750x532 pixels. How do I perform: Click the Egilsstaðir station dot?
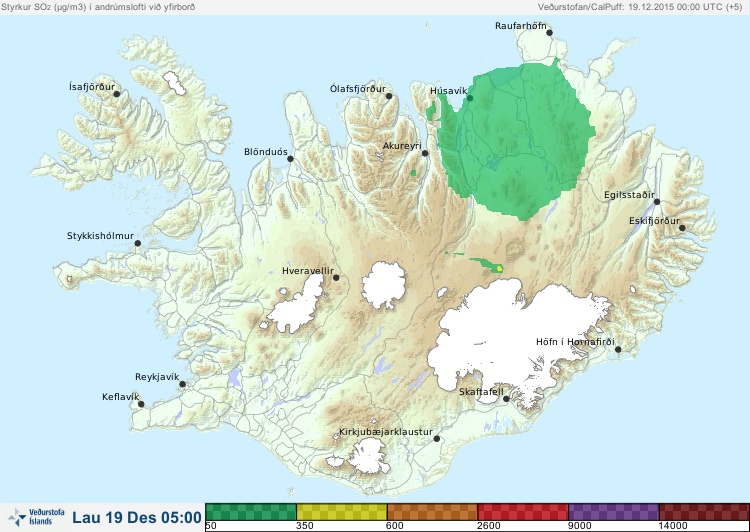click(657, 202)
